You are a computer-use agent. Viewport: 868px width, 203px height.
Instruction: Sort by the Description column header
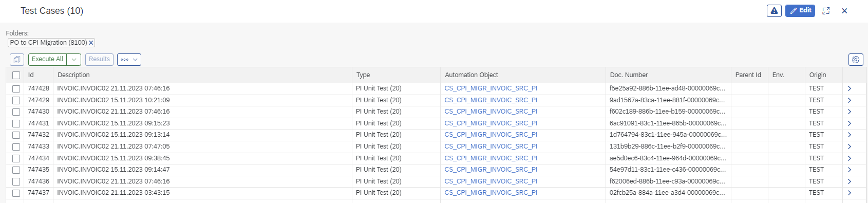(x=73, y=75)
